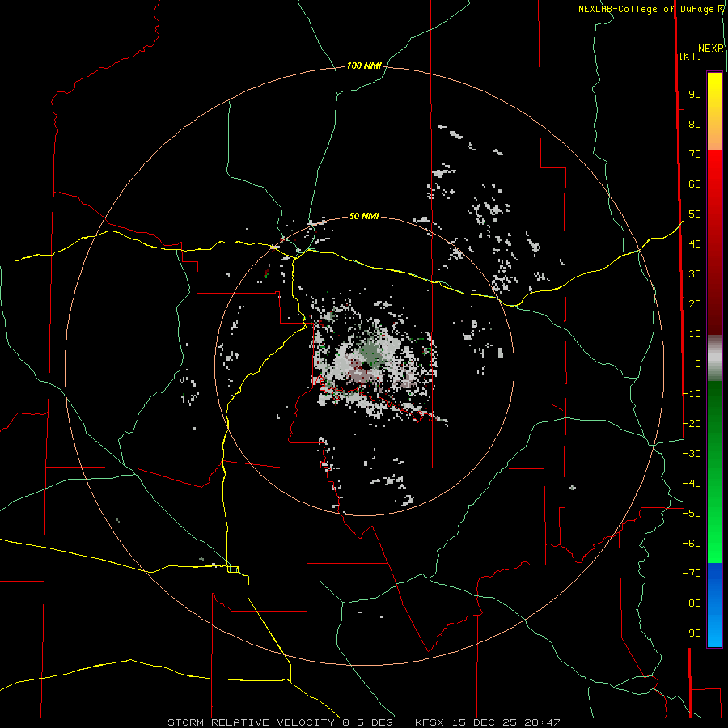Image resolution: width=728 pixels, height=728 pixels.
Task: Click the -40 value on velocity scale
Action: coord(692,484)
